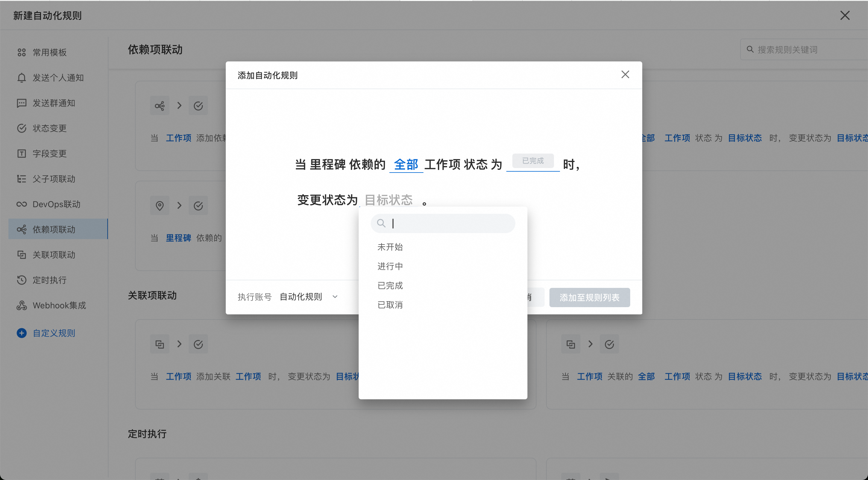Go to 发送个人通知 category

pos(58,77)
